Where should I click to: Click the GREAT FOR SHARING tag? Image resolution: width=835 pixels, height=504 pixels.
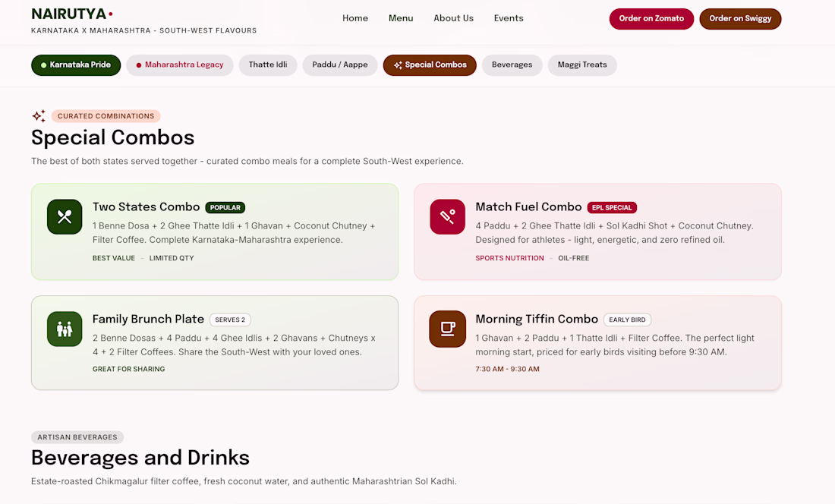point(129,369)
